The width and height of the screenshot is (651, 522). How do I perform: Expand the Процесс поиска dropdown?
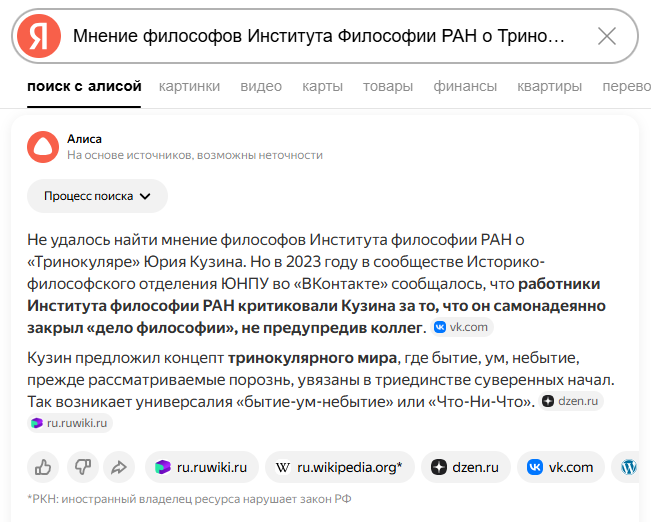[x=97, y=196]
